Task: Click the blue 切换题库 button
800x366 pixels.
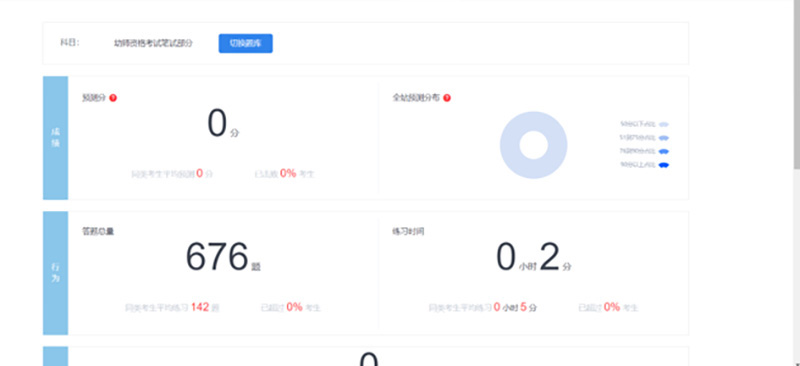Action: point(245,43)
